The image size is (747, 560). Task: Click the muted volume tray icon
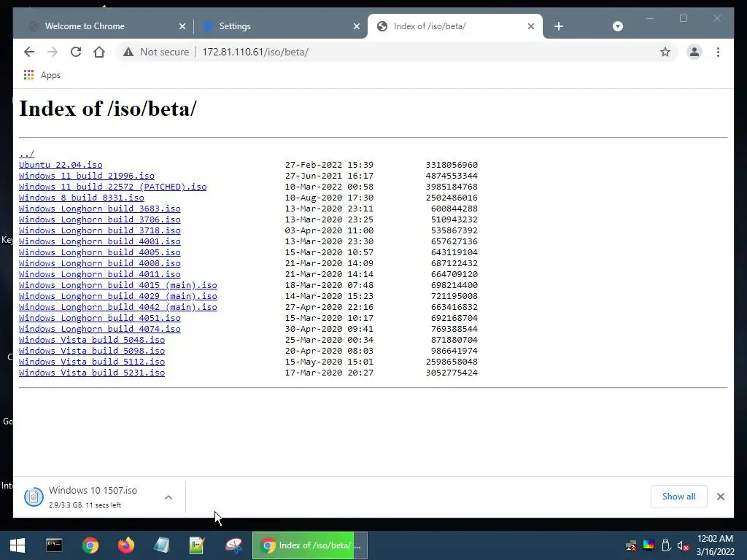point(683,545)
